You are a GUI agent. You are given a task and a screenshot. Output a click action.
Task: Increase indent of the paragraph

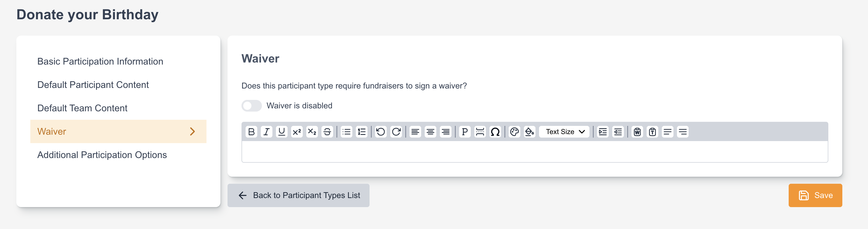[x=603, y=132]
